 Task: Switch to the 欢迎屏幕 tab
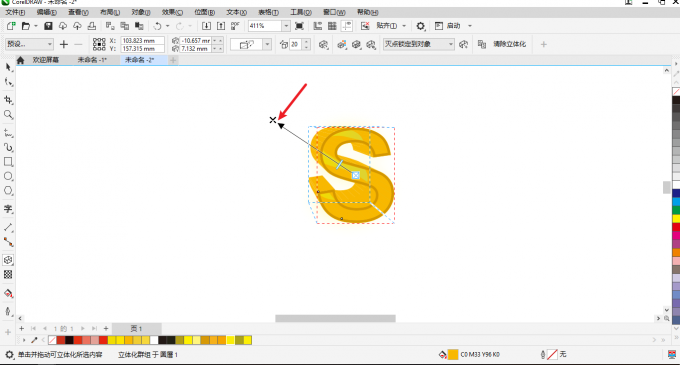pos(46,60)
